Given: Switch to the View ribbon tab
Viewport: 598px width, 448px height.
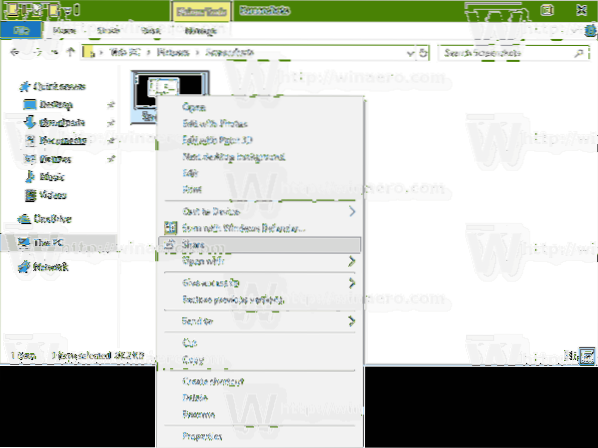Looking at the screenshot, I should click(151, 31).
